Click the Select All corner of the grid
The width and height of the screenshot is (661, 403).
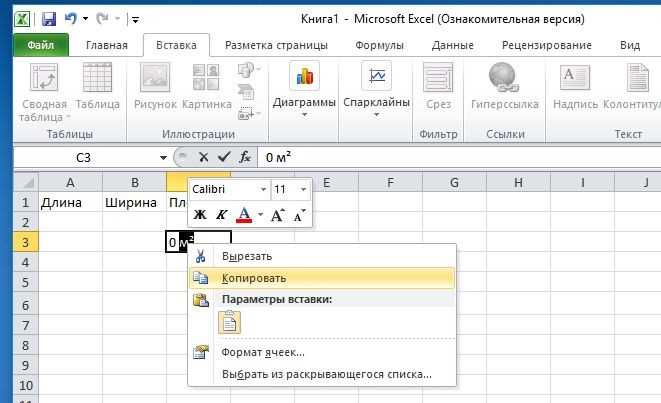pos(27,183)
